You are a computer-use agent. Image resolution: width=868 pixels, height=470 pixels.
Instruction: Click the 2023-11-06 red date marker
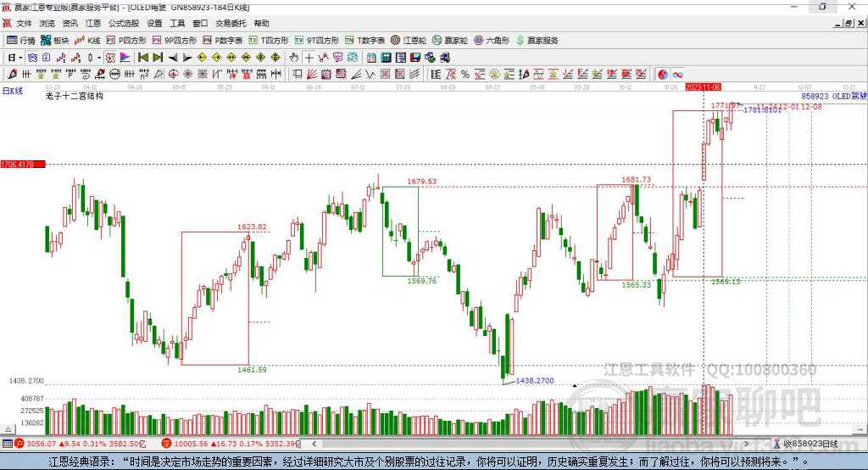click(703, 87)
